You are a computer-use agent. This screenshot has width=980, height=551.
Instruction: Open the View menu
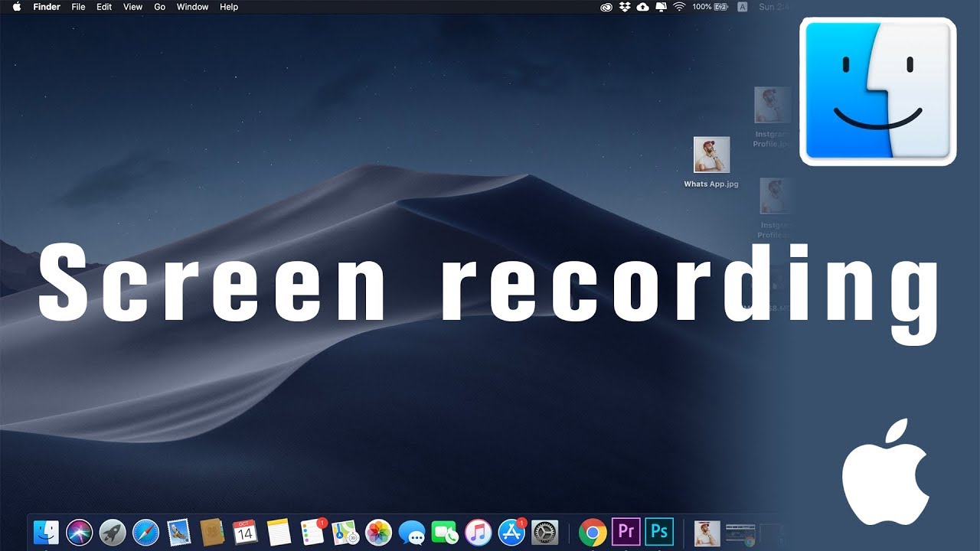coord(133,7)
